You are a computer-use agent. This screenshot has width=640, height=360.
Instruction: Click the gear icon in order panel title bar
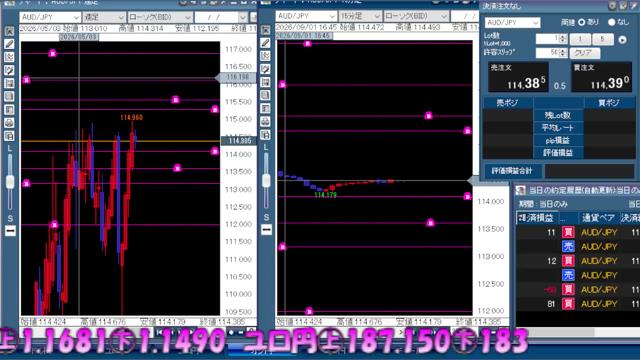click(612, 6)
